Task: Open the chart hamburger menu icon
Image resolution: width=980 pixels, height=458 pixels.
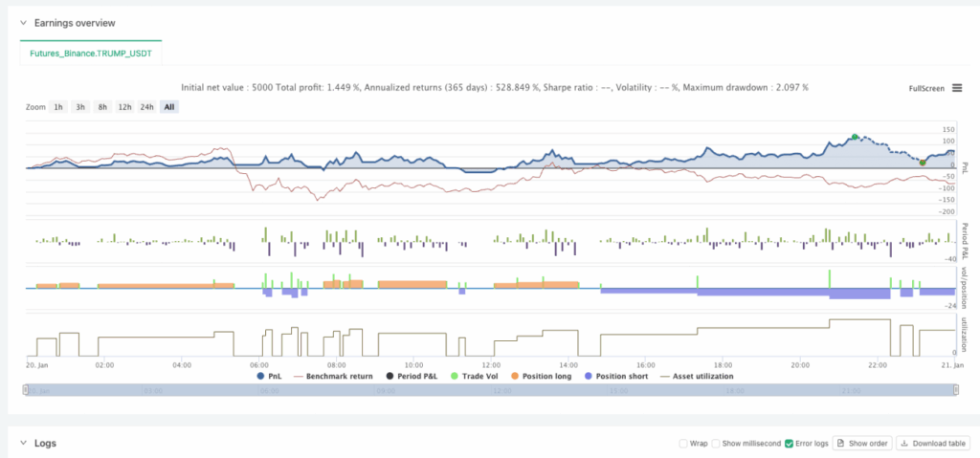Action: pyautogui.click(x=956, y=88)
